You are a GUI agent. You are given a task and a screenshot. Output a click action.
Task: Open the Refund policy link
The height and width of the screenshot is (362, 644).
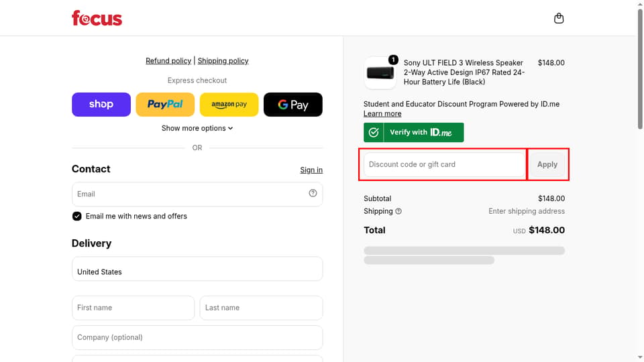click(x=168, y=61)
